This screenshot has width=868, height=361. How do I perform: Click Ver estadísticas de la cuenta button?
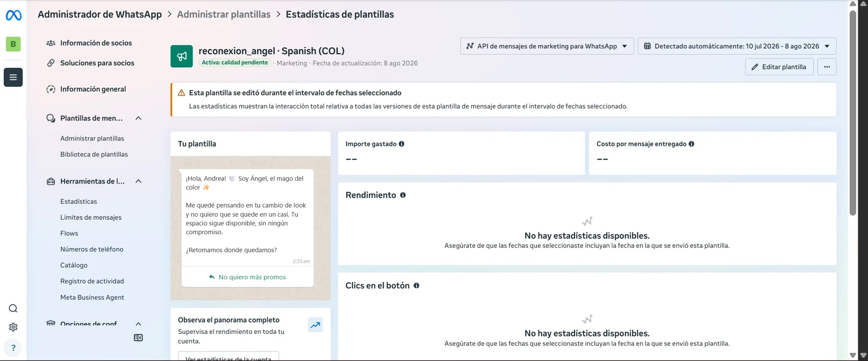(228, 357)
